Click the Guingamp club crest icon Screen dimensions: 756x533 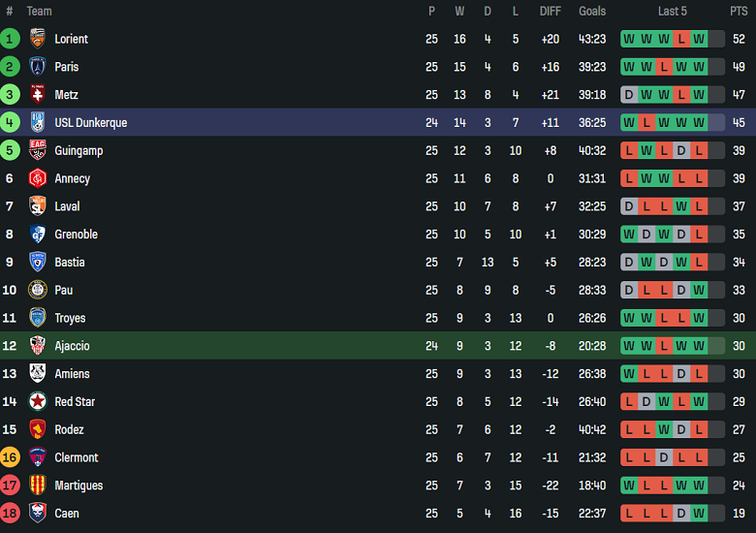click(38, 150)
